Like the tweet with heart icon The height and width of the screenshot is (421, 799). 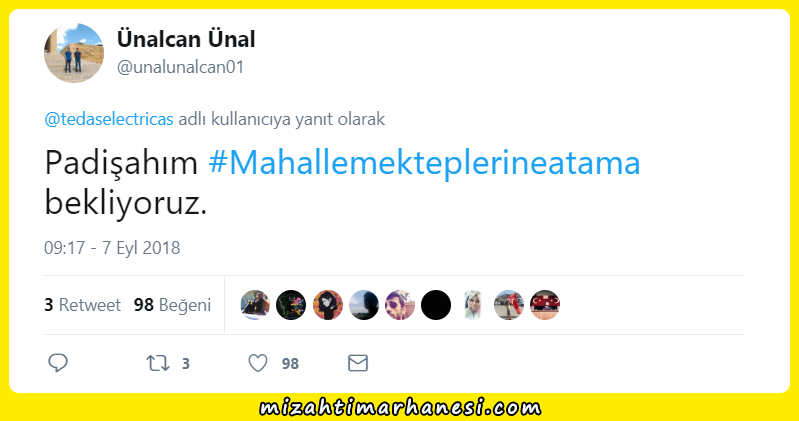[258, 363]
